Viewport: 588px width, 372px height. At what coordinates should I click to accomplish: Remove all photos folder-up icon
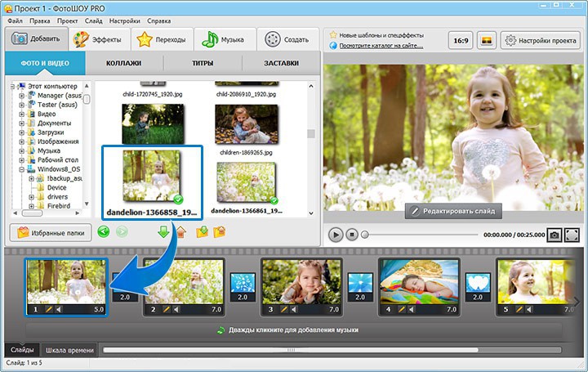point(220,232)
